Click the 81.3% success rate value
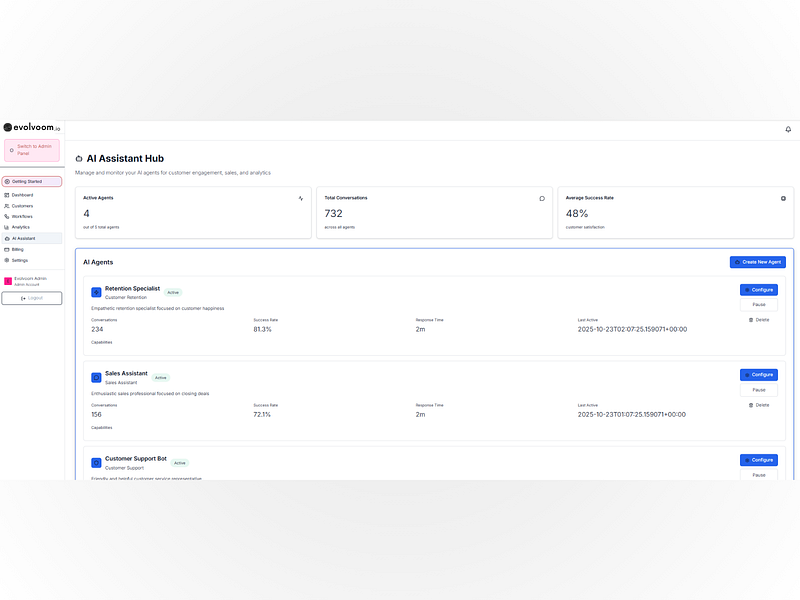 coord(262,330)
